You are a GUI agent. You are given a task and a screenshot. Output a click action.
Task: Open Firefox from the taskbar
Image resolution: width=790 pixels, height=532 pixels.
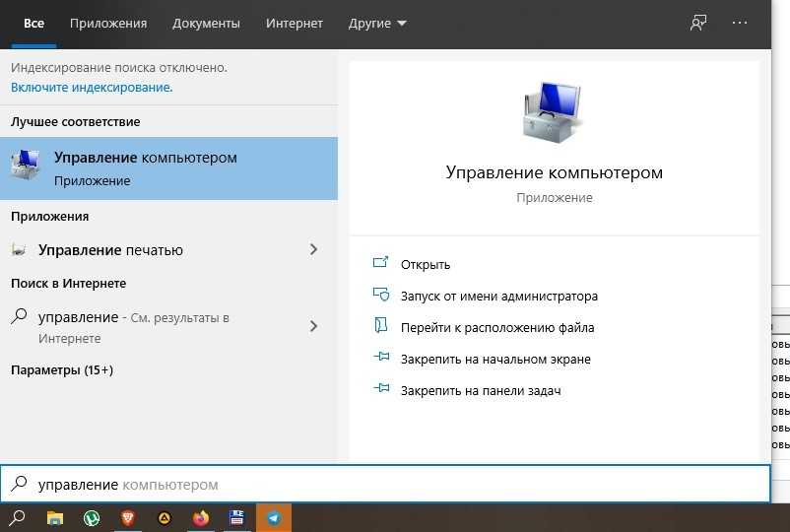pyautogui.click(x=201, y=518)
